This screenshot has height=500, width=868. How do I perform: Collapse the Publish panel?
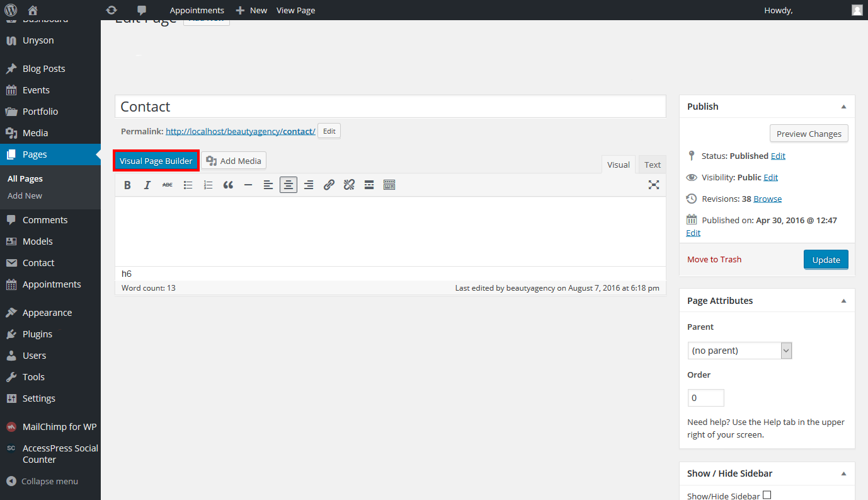point(843,107)
